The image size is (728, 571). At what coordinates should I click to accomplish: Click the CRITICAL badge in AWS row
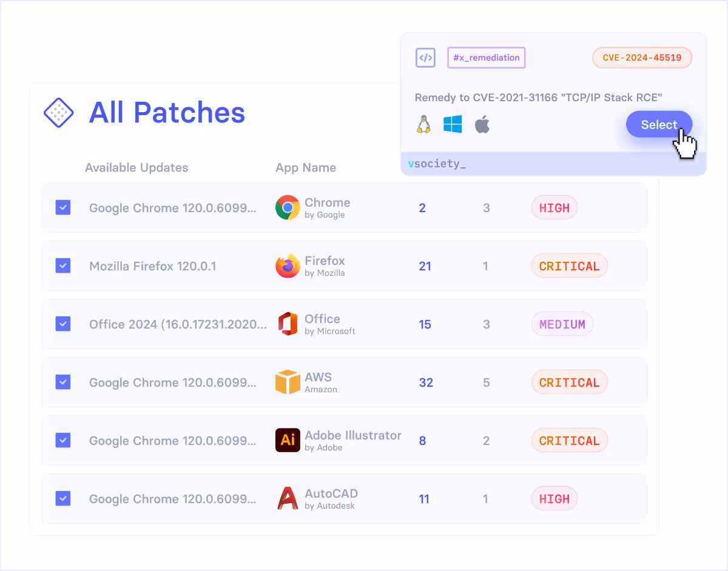[569, 382]
